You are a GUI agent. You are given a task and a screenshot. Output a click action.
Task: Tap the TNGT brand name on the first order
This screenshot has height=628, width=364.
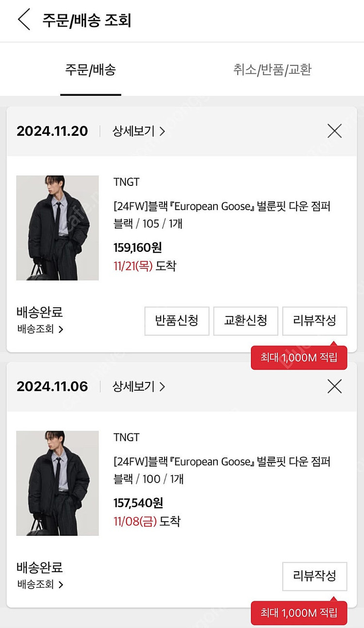[126, 182]
